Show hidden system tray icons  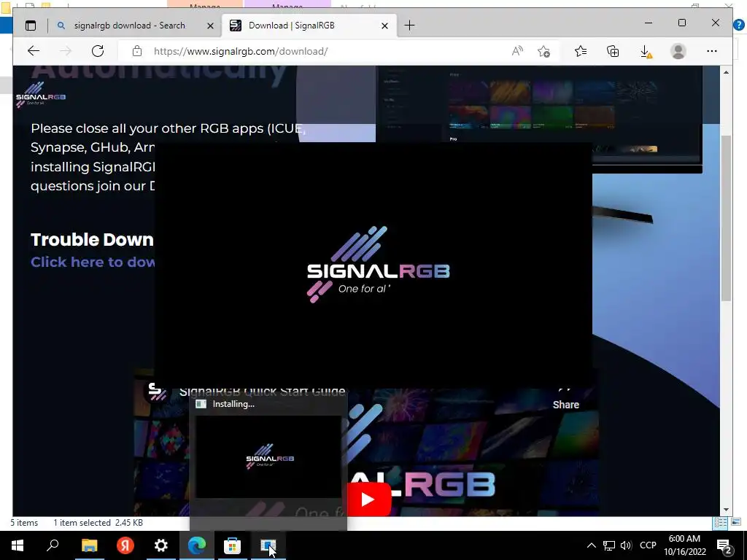point(591,545)
